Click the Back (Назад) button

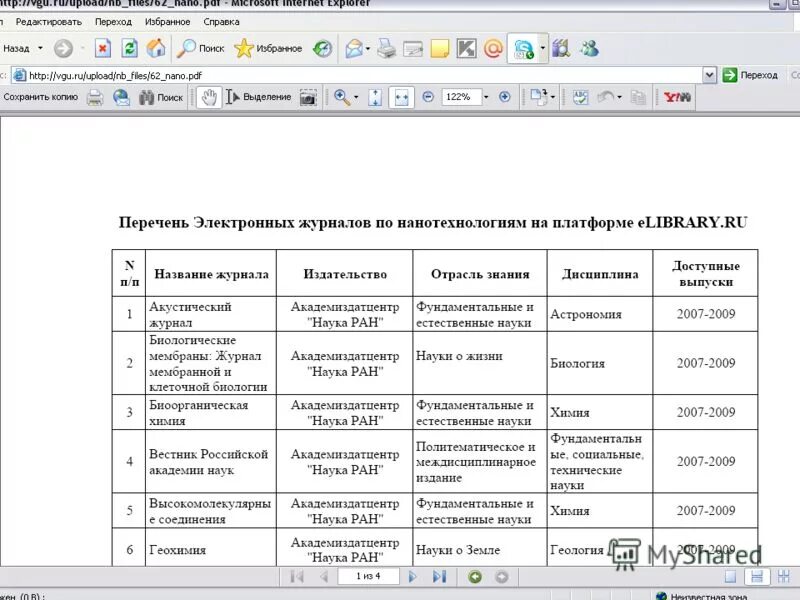point(16,48)
